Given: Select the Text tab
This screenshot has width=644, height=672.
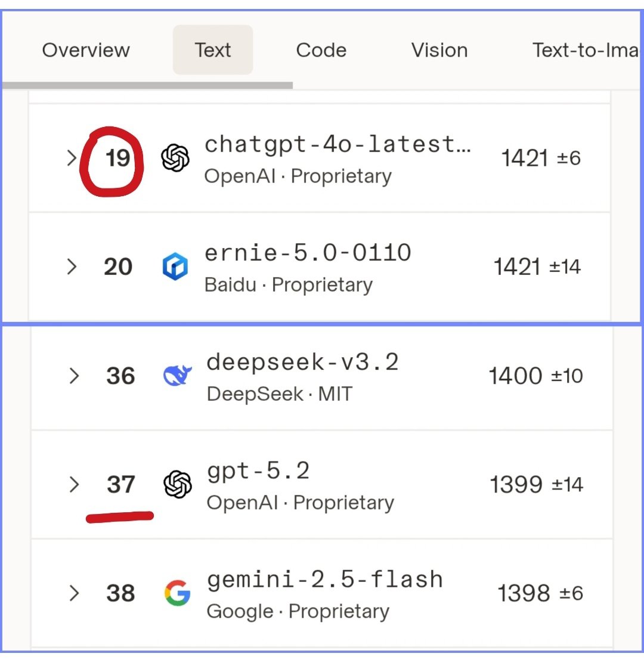Looking at the screenshot, I should pos(212,49).
